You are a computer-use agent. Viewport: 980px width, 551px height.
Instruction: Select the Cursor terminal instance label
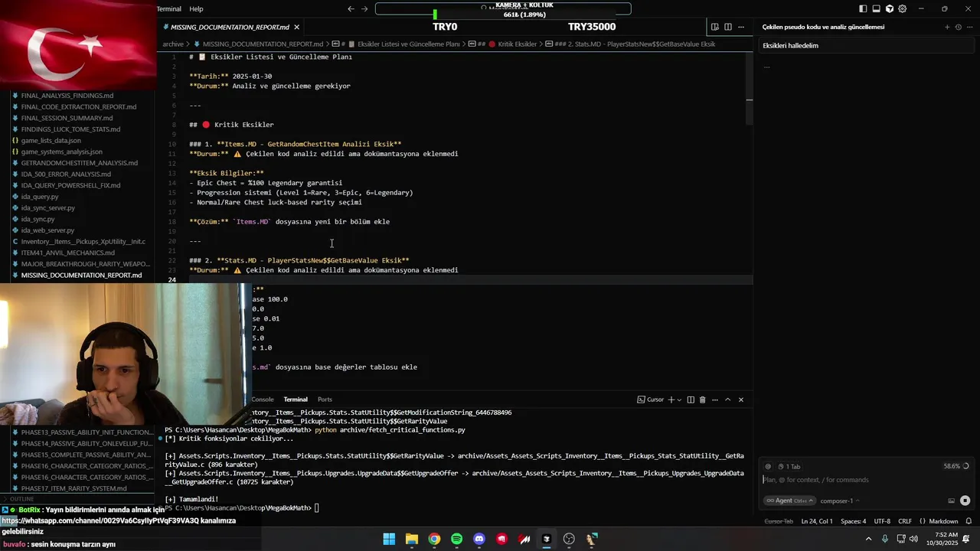(650, 399)
